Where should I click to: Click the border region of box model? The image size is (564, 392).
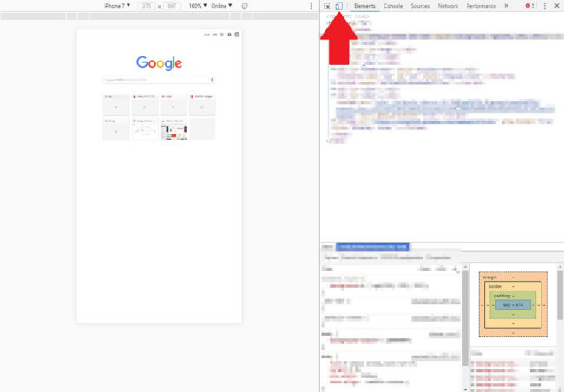click(x=513, y=286)
